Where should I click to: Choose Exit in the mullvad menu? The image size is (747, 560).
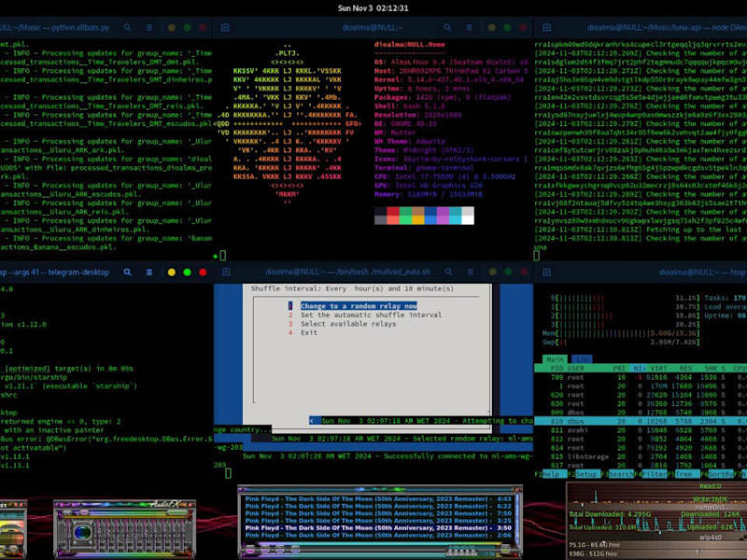[x=309, y=333]
